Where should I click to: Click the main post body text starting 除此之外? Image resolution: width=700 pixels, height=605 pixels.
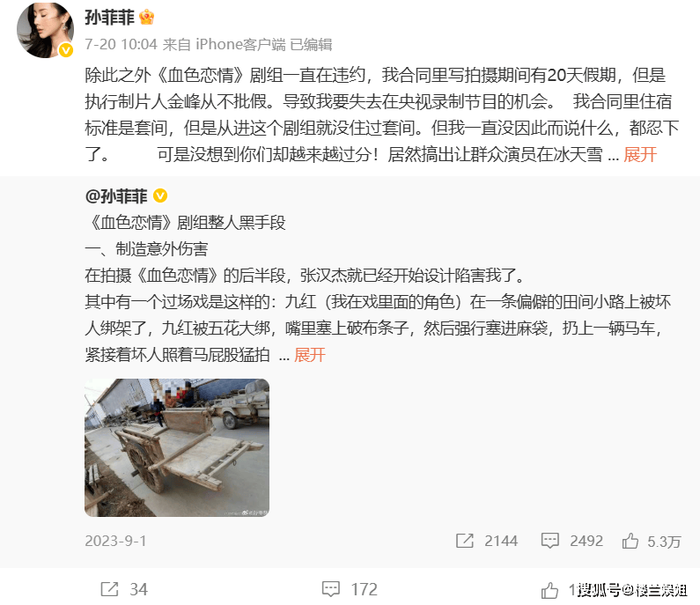(x=382, y=114)
